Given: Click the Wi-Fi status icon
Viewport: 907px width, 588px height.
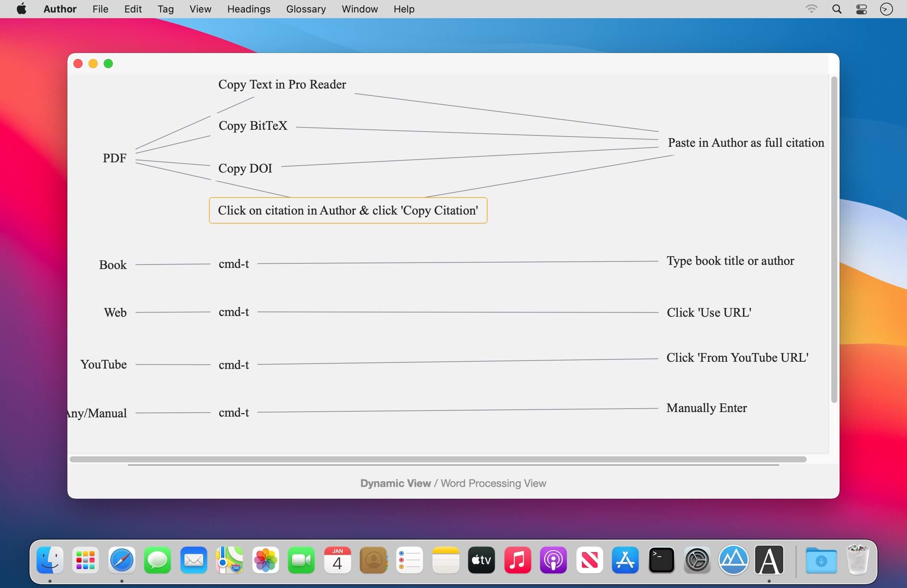Looking at the screenshot, I should coord(811,9).
